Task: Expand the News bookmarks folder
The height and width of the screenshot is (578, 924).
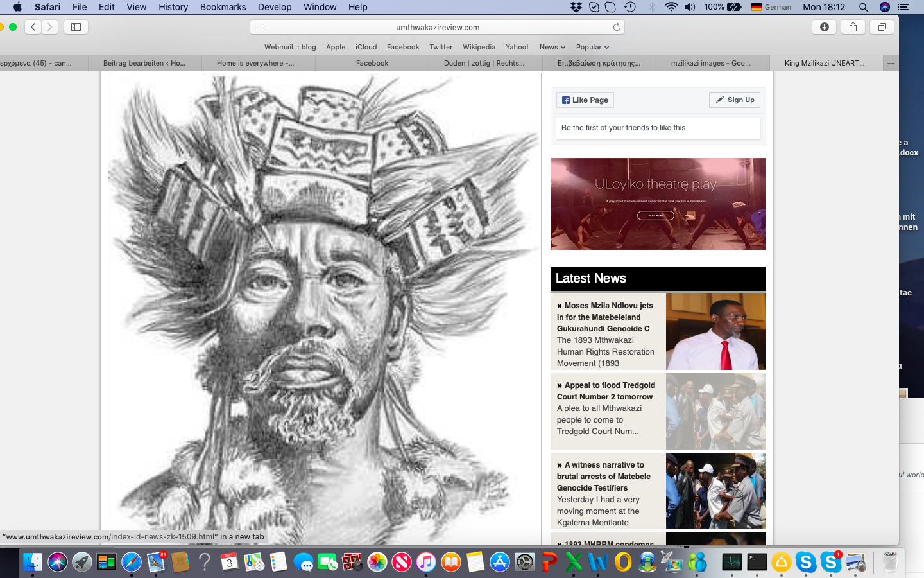Action: coord(552,47)
